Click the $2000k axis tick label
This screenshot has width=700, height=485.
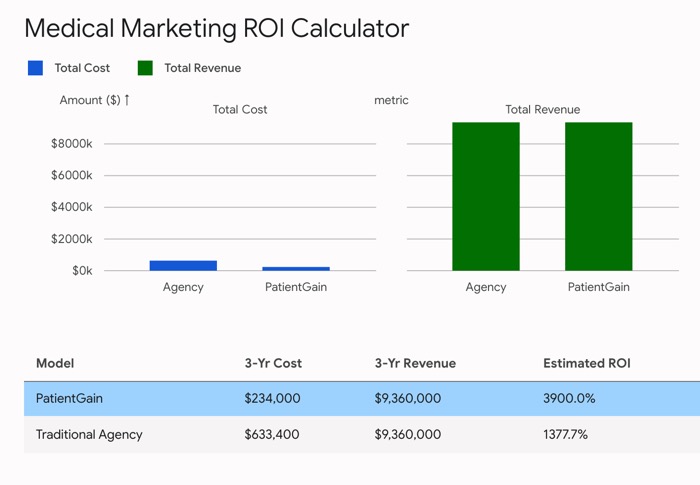coord(71,239)
